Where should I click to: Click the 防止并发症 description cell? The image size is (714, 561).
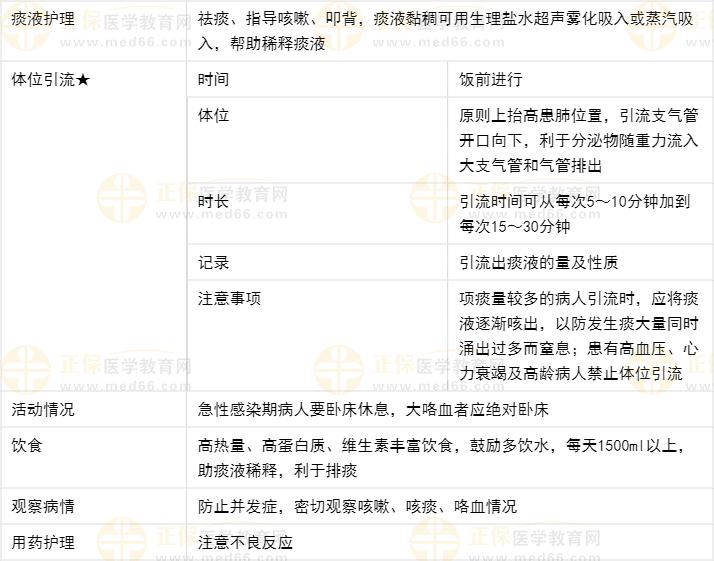tap(357, 506)
